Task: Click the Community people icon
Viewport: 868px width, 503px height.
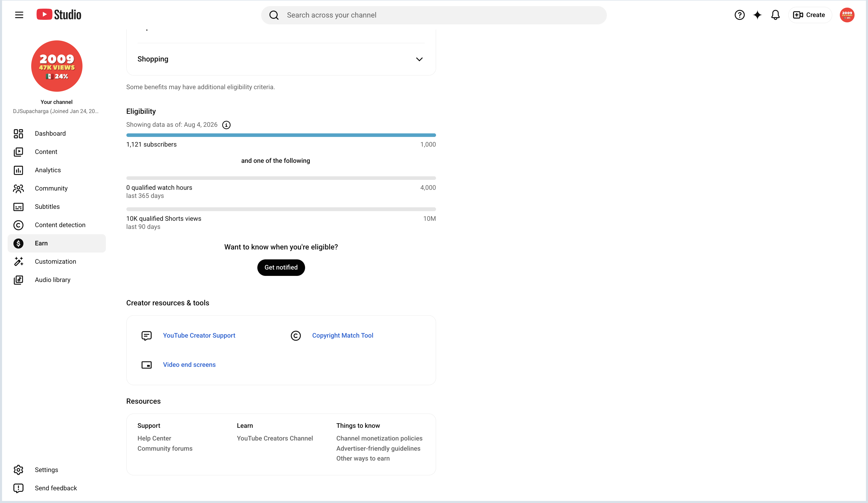Action: 18,188
